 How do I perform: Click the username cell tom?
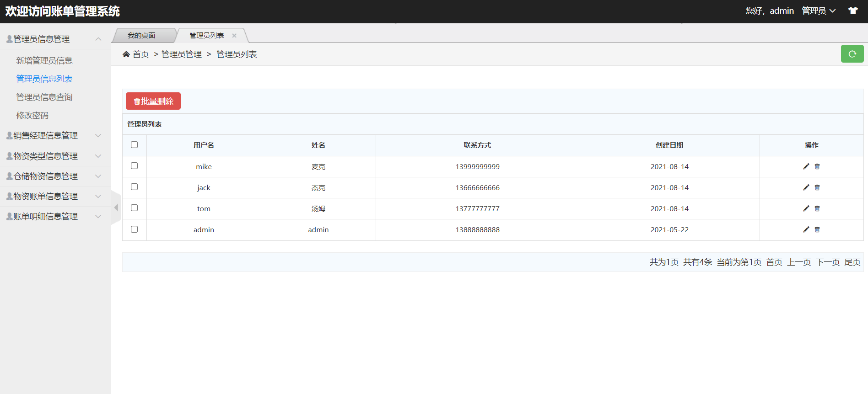204,208
